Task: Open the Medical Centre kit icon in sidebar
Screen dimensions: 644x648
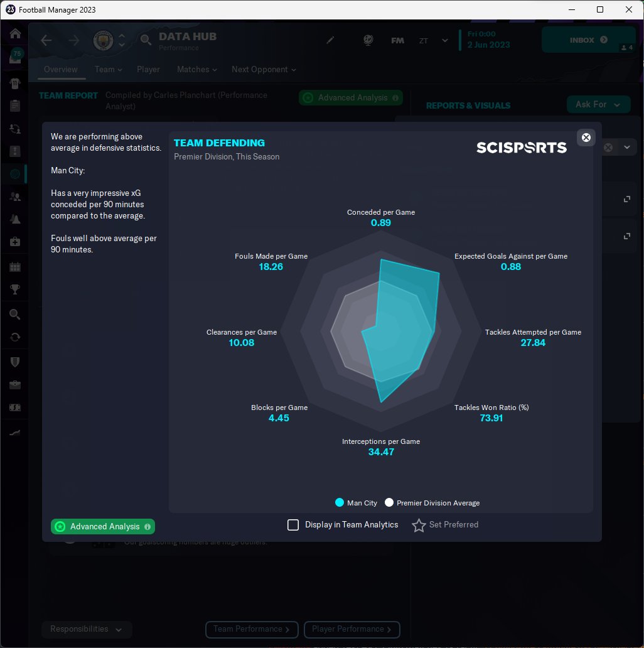Action: (15, 242)
